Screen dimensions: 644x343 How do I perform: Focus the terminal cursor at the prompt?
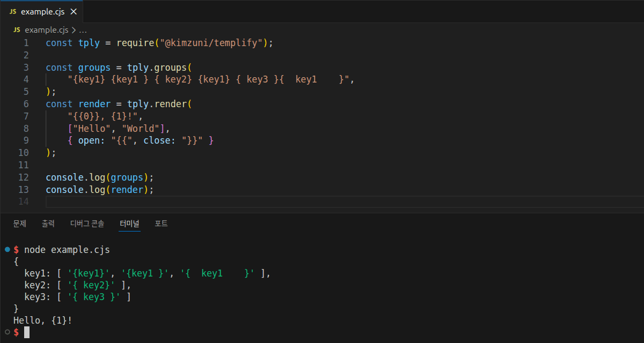tap(27, 332)
